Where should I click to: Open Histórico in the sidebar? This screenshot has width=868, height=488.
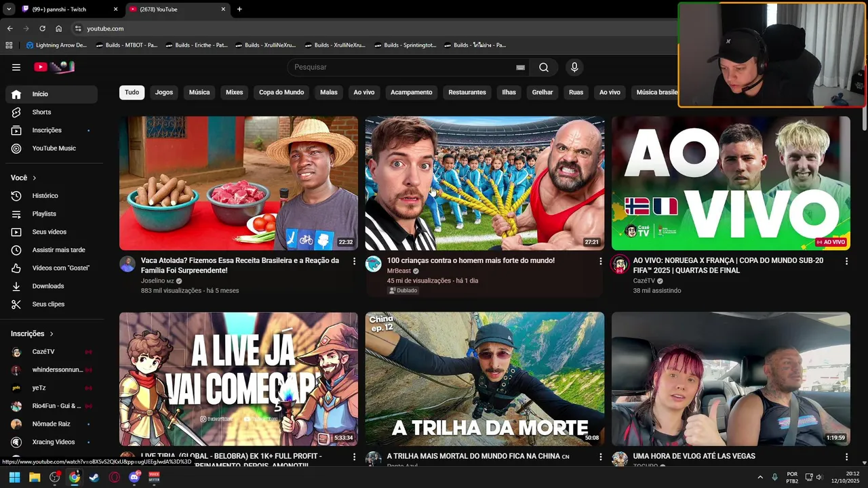pos(52,196)
